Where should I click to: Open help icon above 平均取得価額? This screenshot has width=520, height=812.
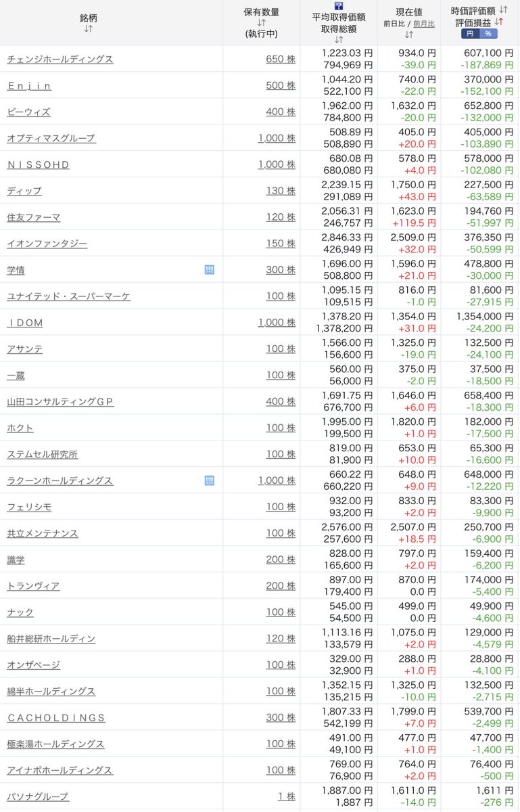click(x=339, y=5)
